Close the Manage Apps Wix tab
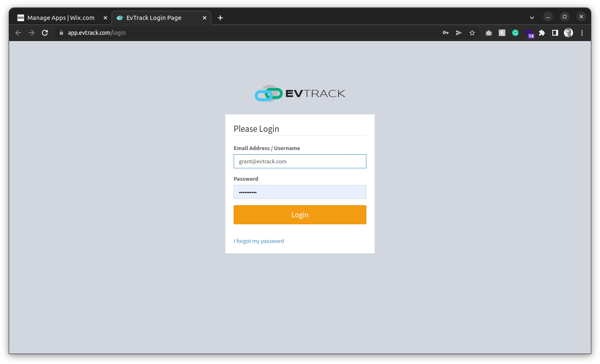This screenshot has height=364, width=600. click(x=105, y=18)
